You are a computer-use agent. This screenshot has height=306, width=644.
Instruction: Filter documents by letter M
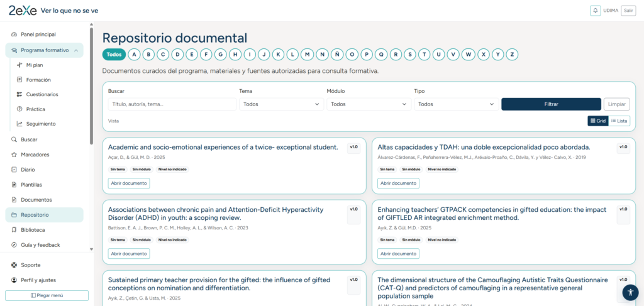point(308,54)
